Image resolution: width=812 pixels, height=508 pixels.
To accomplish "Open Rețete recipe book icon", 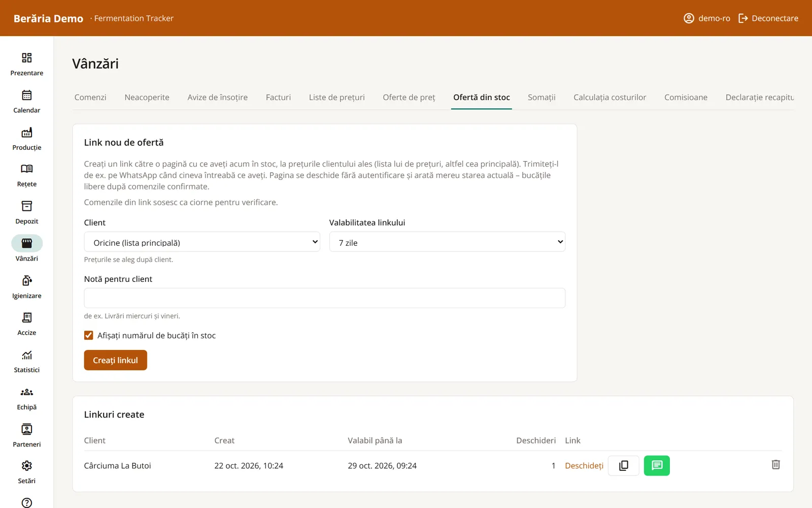I will coord(27,169).
